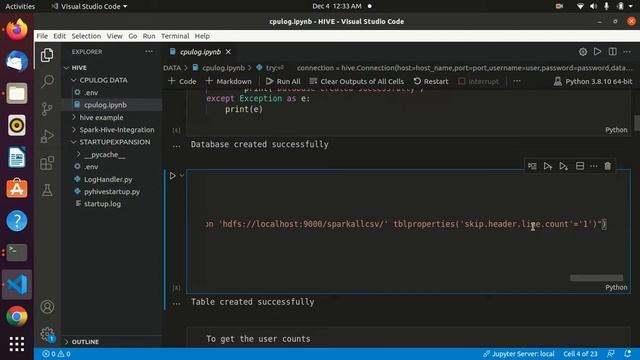Image resolution: width=640 pixels, height=360 pixels.
Task: Add a new Markdown cell
Action: click(x=229, y=81)
